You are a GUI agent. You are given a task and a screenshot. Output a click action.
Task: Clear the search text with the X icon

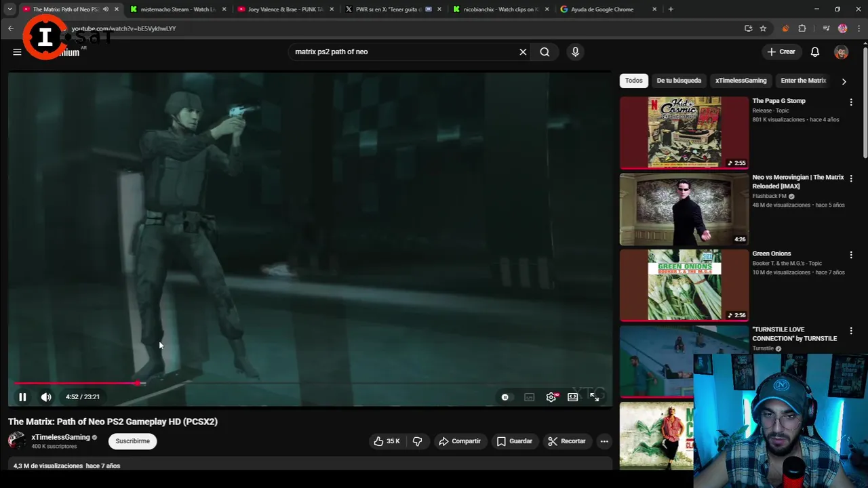[x=523, y=52]
